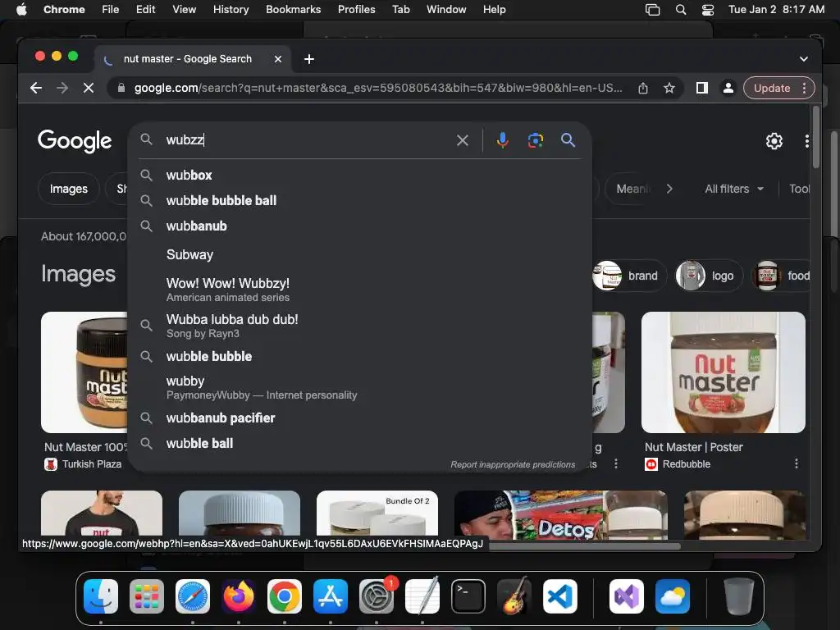Open Chrome icon in the dock
This screenshot has height=630, width=840.
tap(285, 596)
